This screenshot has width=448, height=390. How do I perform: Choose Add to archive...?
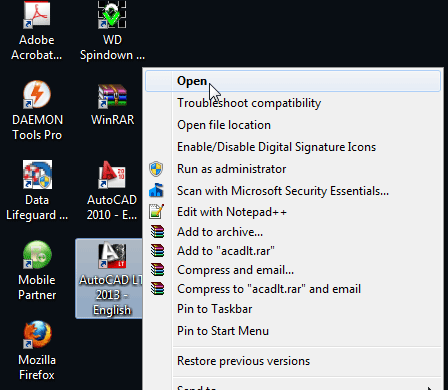click(x=293, y=232)
